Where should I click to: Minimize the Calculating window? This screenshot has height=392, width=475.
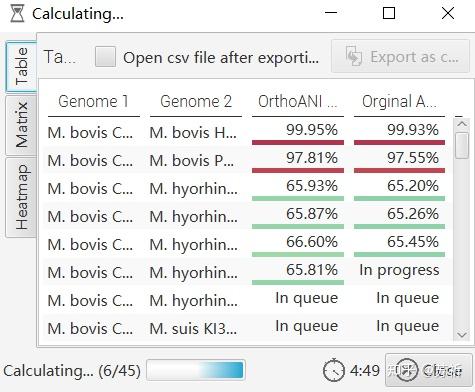[331, 13]
